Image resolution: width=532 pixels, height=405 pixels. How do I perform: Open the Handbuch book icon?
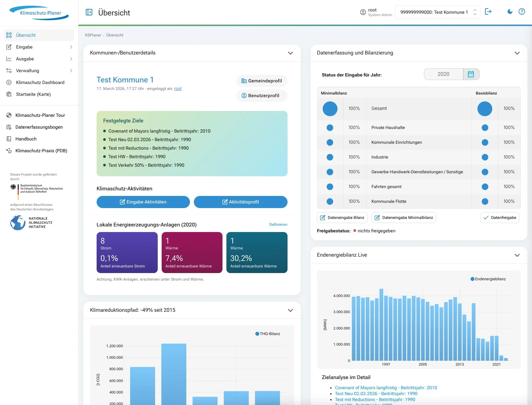point(9,139)
